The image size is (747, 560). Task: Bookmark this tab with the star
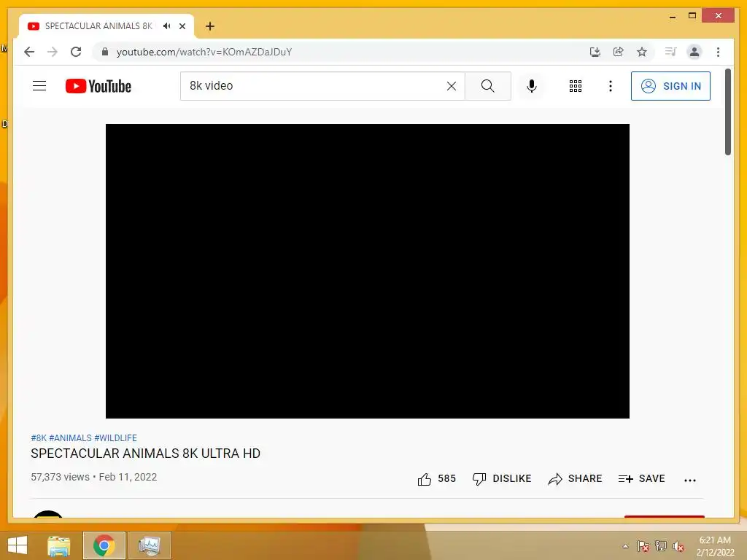point(642,52)
